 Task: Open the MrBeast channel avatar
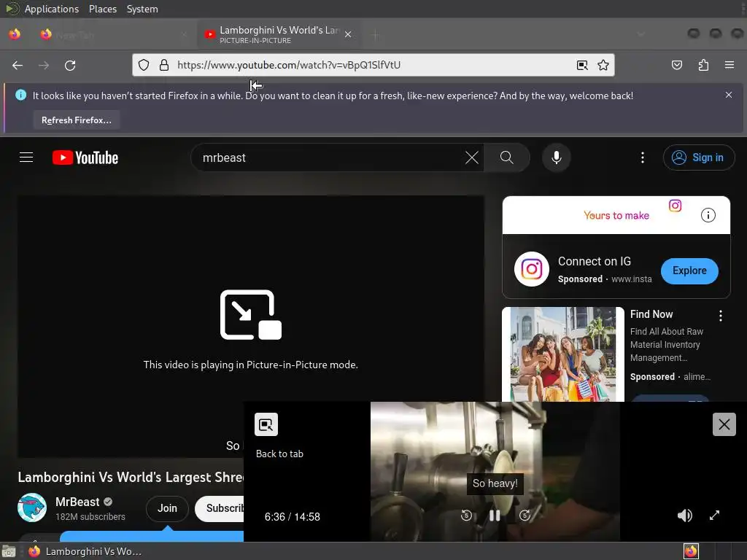click(32, 507)
